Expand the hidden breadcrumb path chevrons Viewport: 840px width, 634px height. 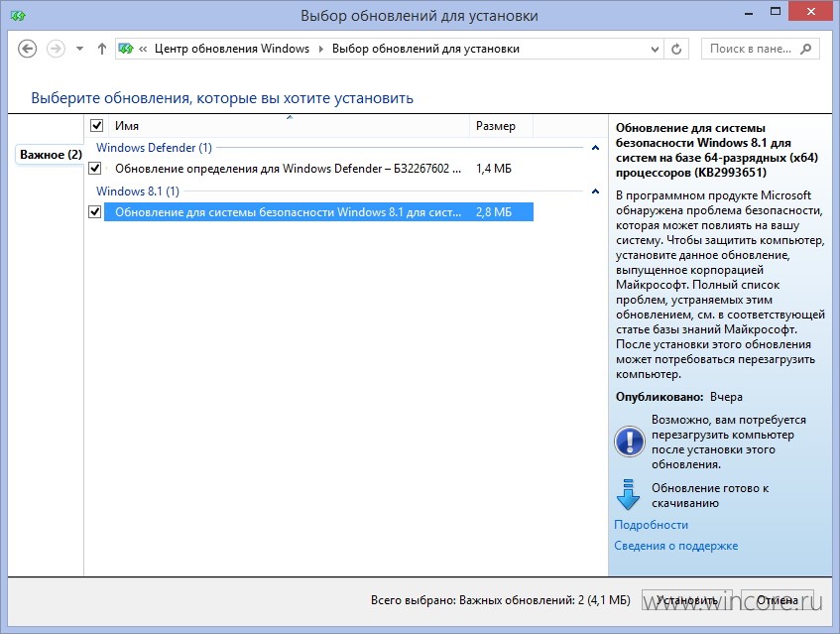[143, 50]
